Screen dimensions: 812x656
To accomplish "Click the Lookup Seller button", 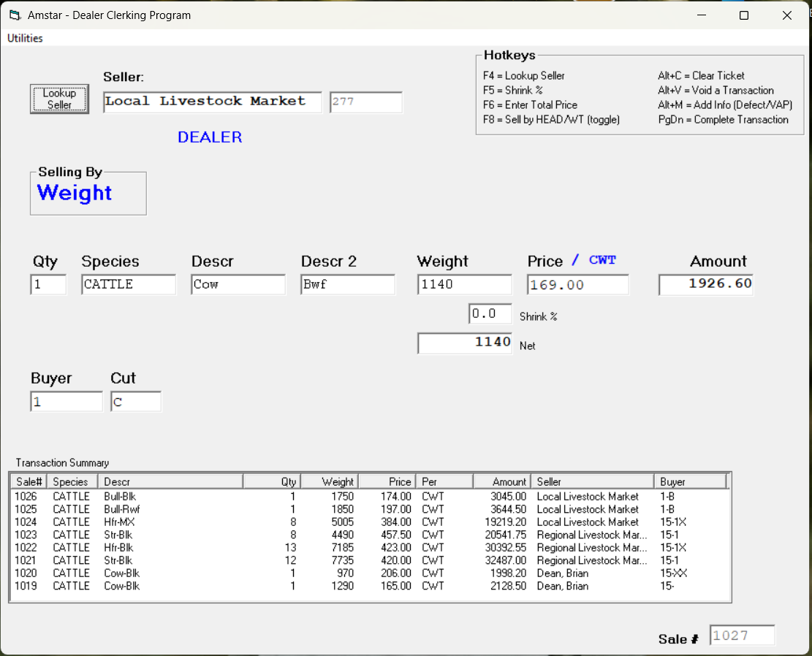I will (58, 97).
